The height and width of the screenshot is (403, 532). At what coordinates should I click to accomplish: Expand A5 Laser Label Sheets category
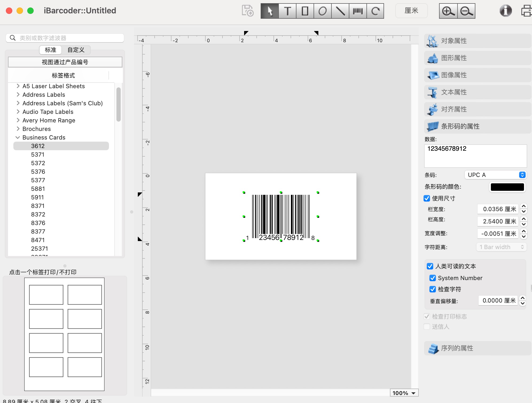(x=18, y=86)
